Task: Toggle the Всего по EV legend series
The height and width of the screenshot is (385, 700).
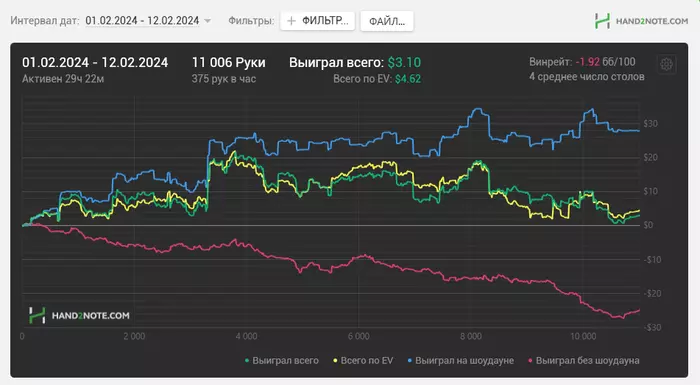Action: pyautogui.click(x=363, y=360)
